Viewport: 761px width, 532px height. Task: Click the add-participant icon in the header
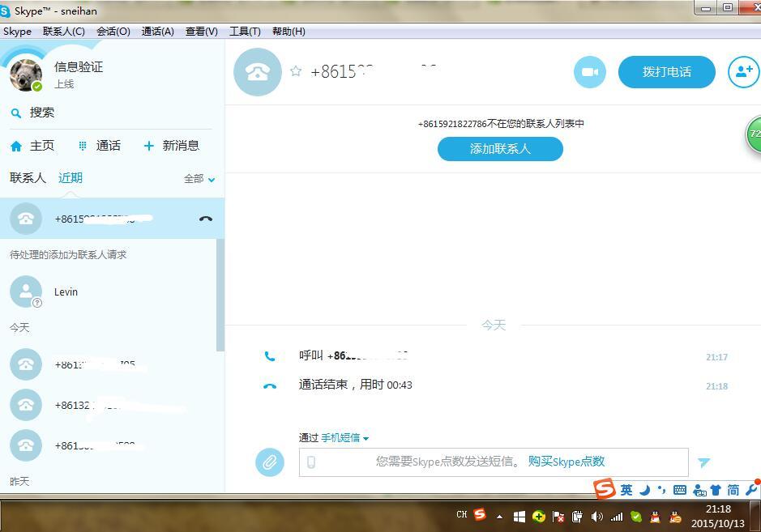tap(743, 72)
